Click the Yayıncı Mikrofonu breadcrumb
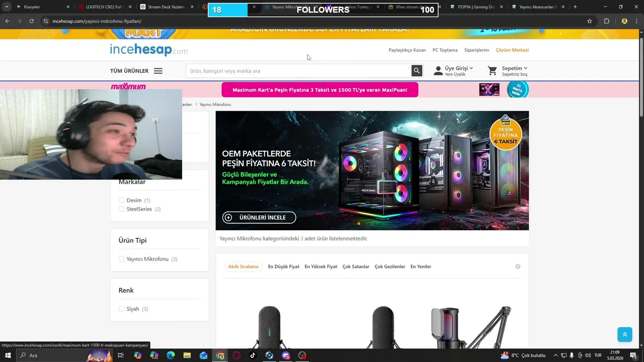Image resolution: width=644 pixels, height=362 pixels. 215,105
